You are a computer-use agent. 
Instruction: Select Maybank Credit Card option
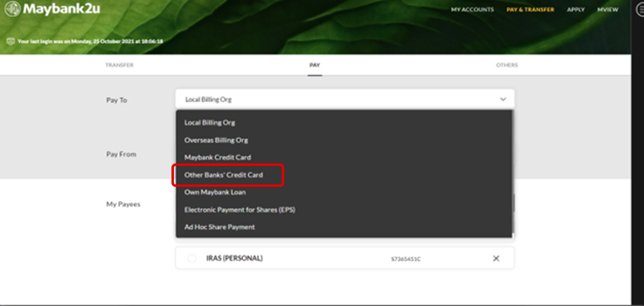[x=217, y=157]
